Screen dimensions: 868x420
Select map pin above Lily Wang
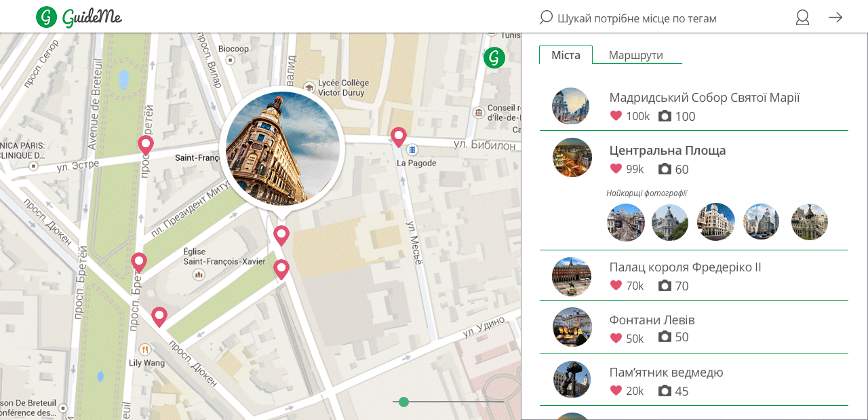(159, 318)
